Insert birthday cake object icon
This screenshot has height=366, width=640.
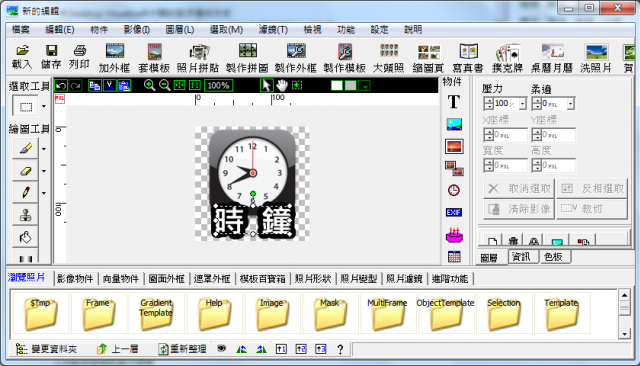click(x=454, y=235)
